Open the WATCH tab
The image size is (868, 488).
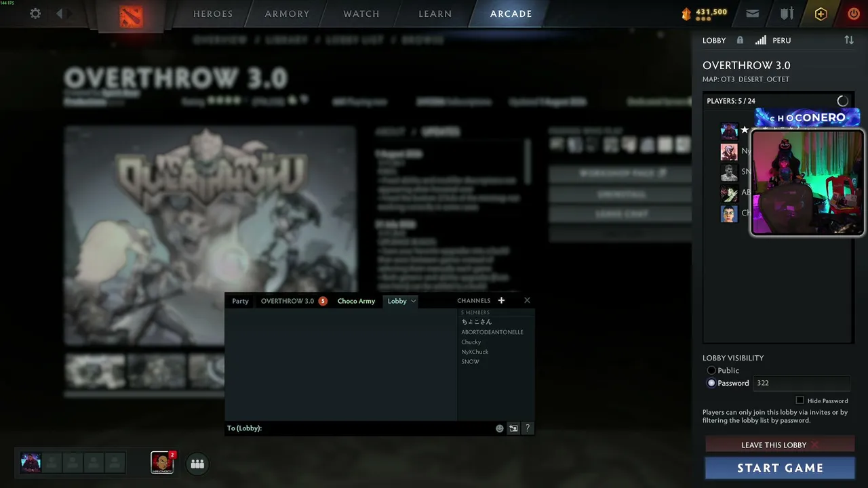pos(361,14)
